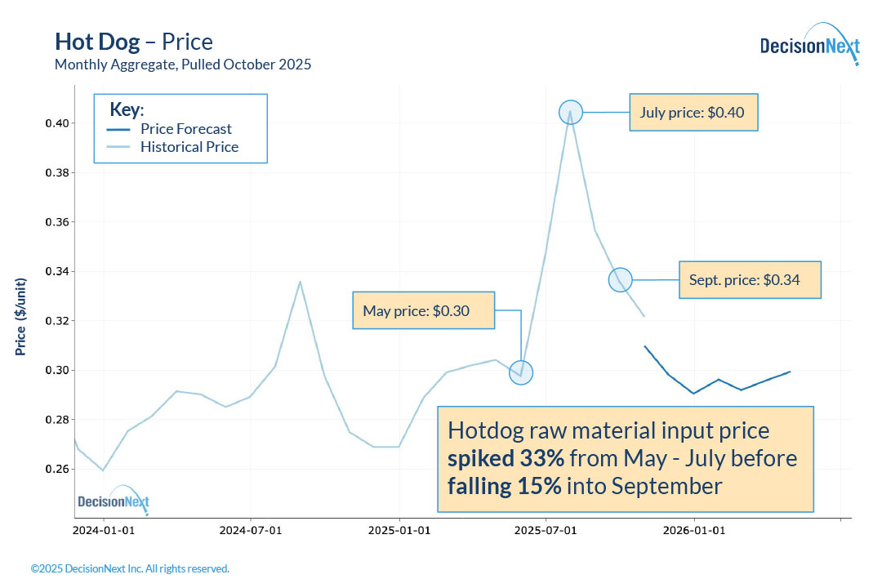This screenshot has height=588, width=882.
Task: Click the "May price: $0.30" callout box
Action: [x=423, y=310]
